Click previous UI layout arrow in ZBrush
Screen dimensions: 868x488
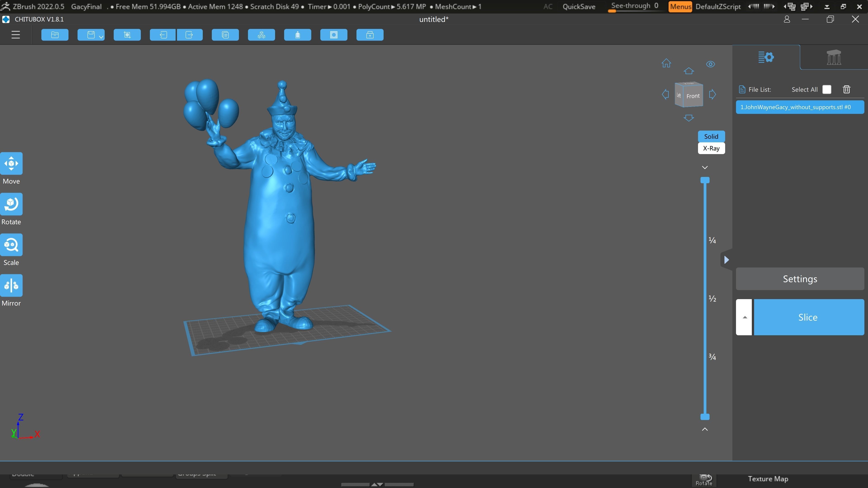753,6
